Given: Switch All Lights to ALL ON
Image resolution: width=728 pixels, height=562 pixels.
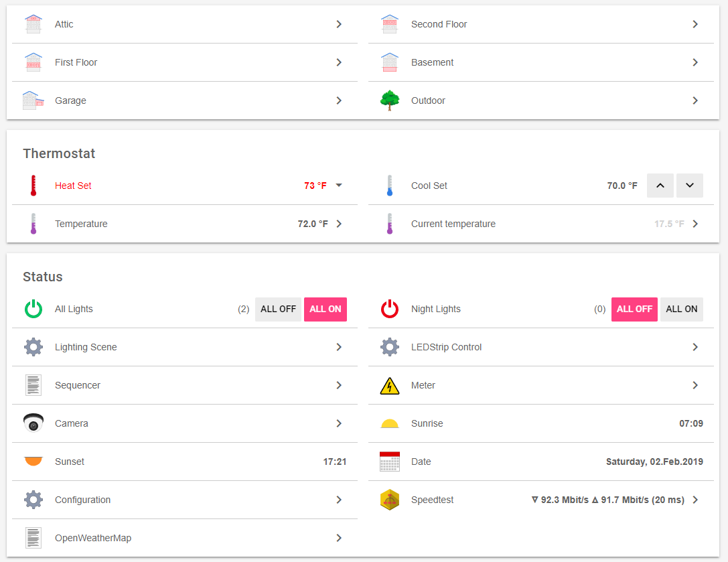Looking at the screenshot, I should point(325,309).
